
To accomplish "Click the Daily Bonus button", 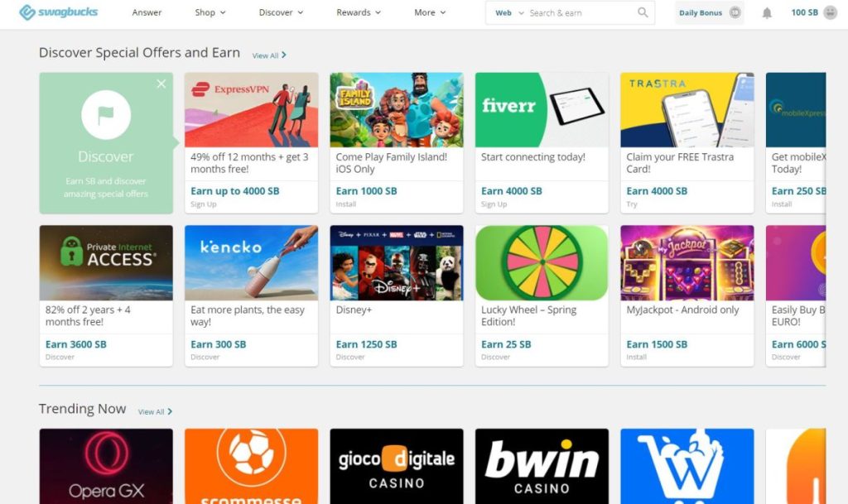I will click(710, 12).
